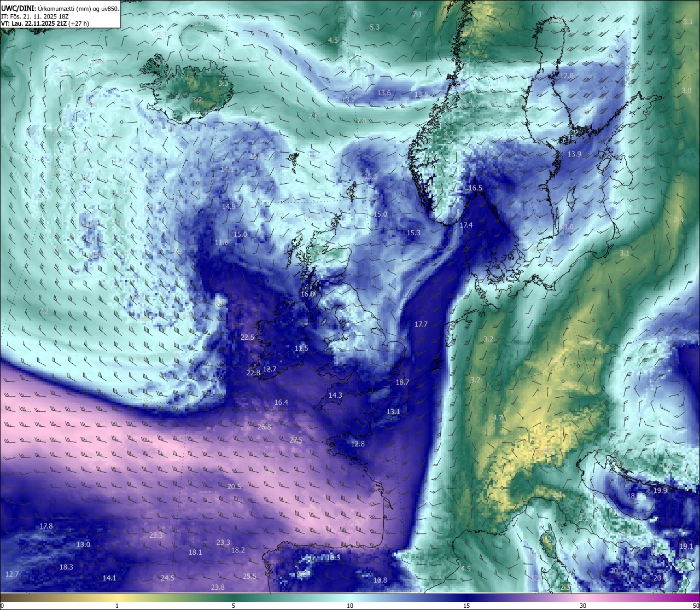Image resolution: width=700 pixels, height=610 pixels.
Task: Click the 18.1 map value
Action: pos(195,553)
